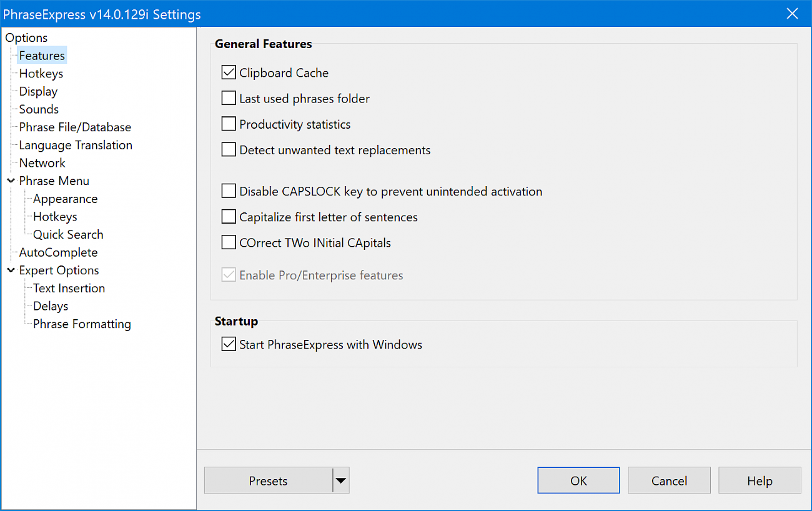Viewport: 812px width, 511px height.
Task: Select the Options root tree item
Action: 26,37
